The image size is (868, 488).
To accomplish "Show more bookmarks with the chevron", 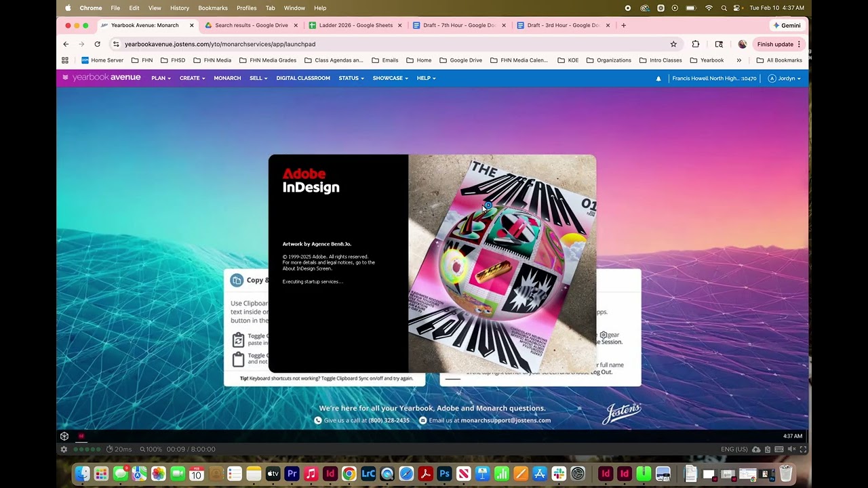I will (739, 60).
